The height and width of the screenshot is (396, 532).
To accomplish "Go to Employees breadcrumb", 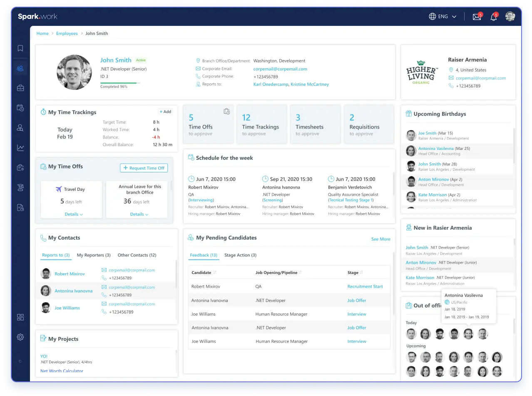I will click(67, 33).
